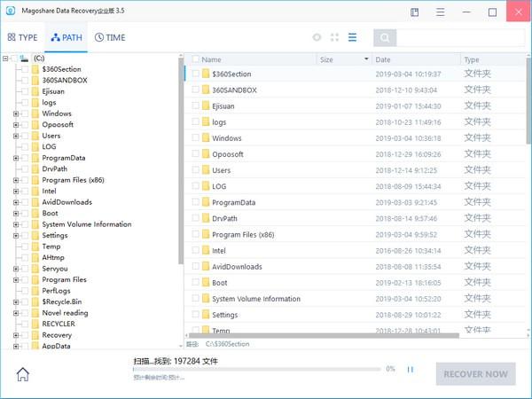Image resolution: width=532 pixels, height=399 pixels.
Task: Click 360SANDBOX folder icon in file list
Action: click(x=206, y=90)
